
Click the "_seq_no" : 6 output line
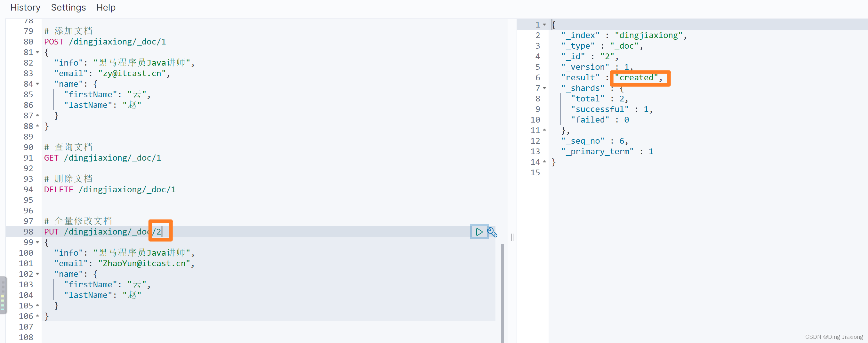594,141
